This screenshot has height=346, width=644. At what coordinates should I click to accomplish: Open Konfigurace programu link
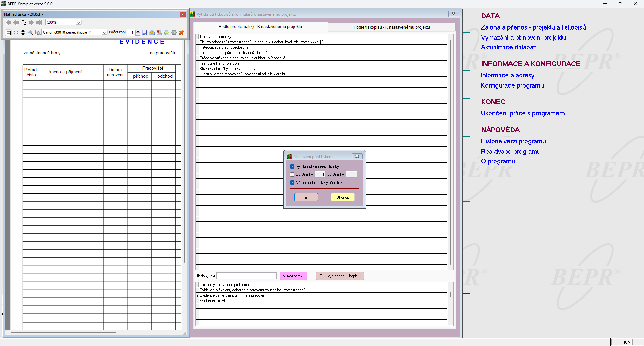(x=512, y=85)
